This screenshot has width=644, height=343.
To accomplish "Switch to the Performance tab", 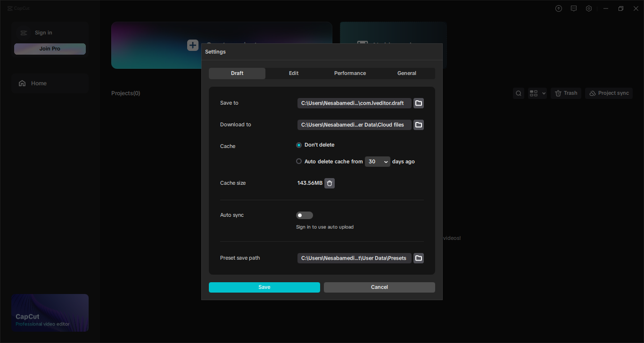I will [350, 73].
